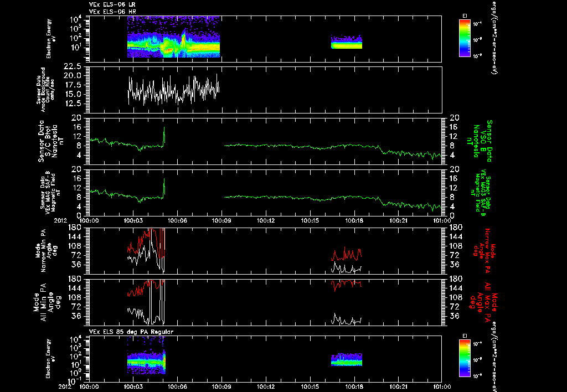Click 101:00 on the time axis under the magnetic field panel
Screen dimensions: 567x392
(442, 220)
